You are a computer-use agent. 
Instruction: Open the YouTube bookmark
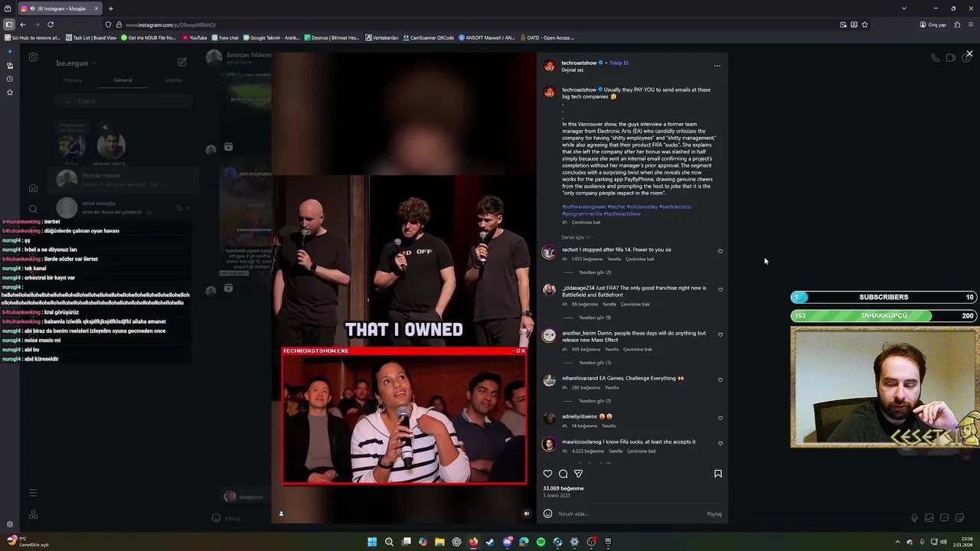click(x=194, y=37)
